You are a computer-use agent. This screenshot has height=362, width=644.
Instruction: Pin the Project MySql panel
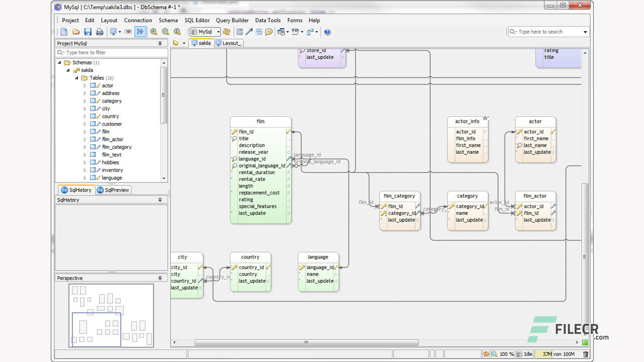coord(160,44)
